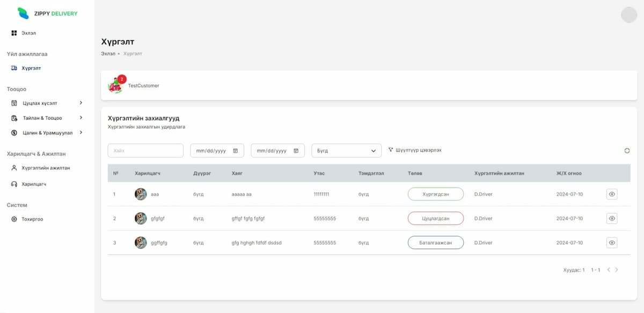Viewport: 644px width, 313px height.
Task: Go to the next page with the right arrow
Action: (617, 270)
